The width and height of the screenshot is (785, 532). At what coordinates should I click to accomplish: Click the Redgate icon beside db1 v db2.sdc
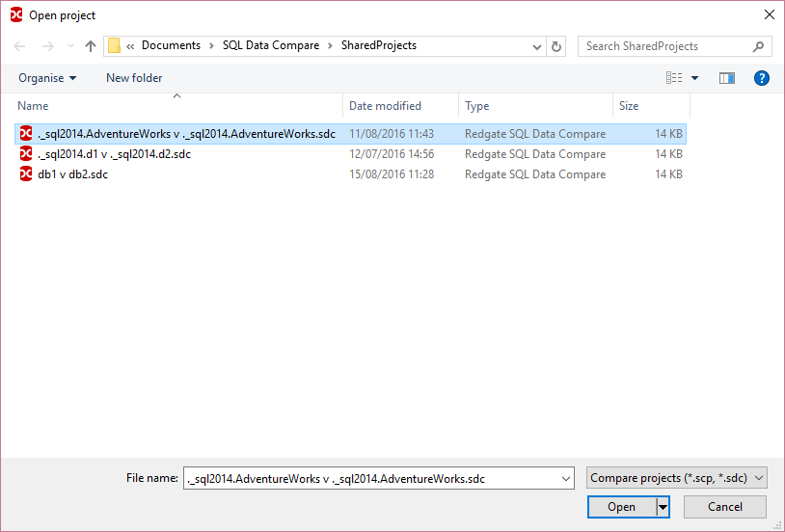coord(26,174)
